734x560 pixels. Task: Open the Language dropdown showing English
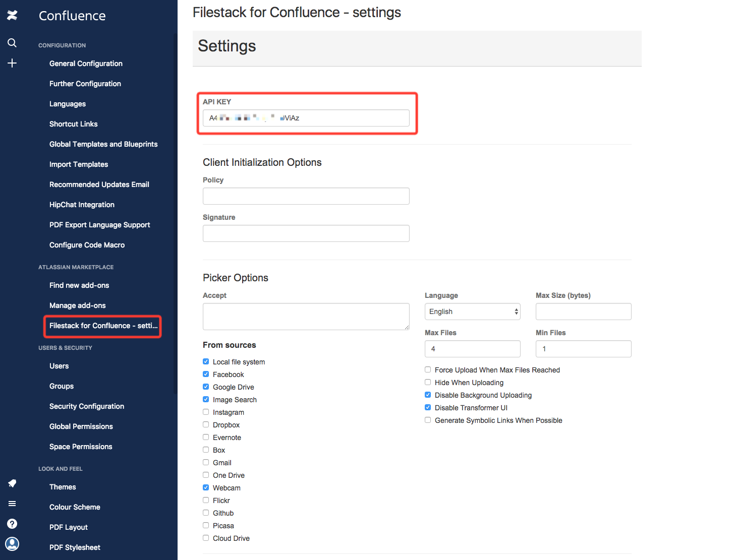click(473, 312)
